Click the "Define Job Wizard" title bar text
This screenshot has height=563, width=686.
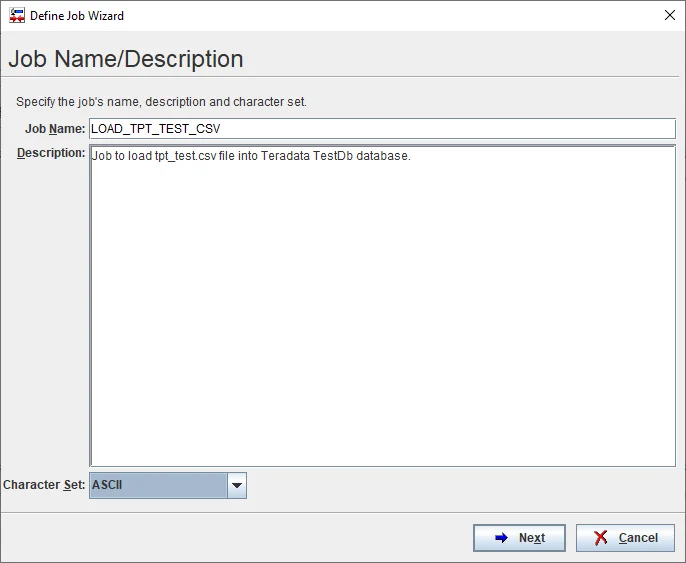click(x=77, y=16)
